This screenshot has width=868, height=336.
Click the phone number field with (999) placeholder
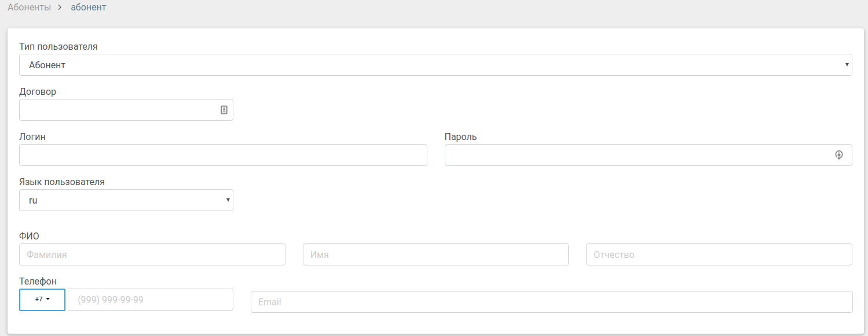pyautogui.click(x=151, y=300)
